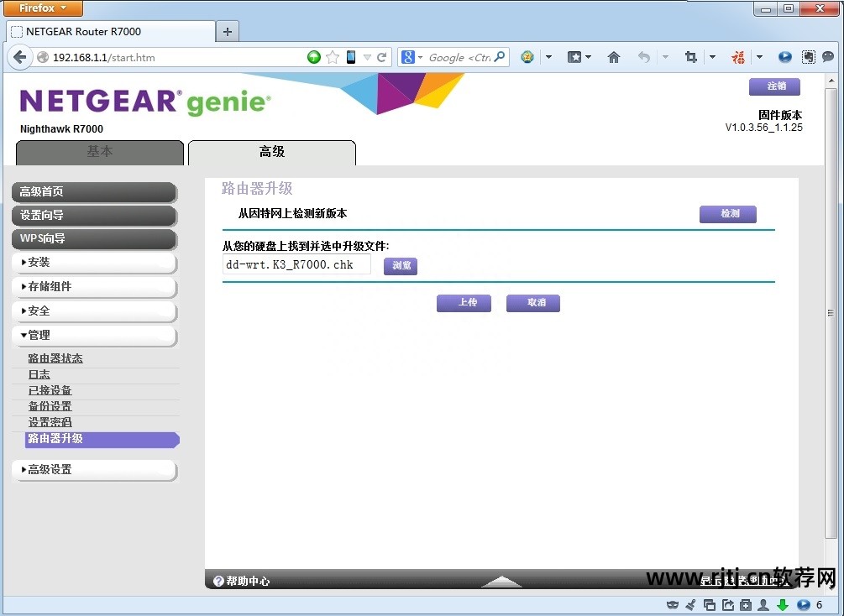Viewport: 844px width, 616px height.
Task: Expand the 安全 section
Action: coord(95,311)
